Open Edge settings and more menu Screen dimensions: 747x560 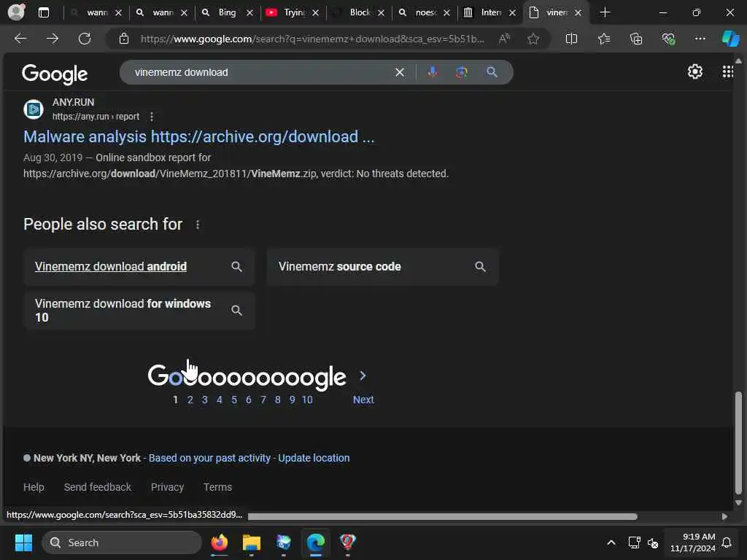700,39
